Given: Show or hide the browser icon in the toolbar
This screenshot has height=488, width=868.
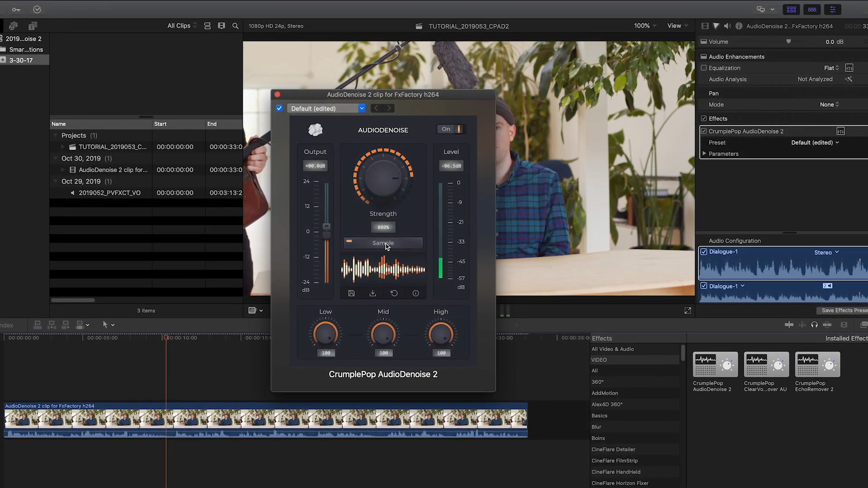Looking at the screenshot, I should pos(792,9).
